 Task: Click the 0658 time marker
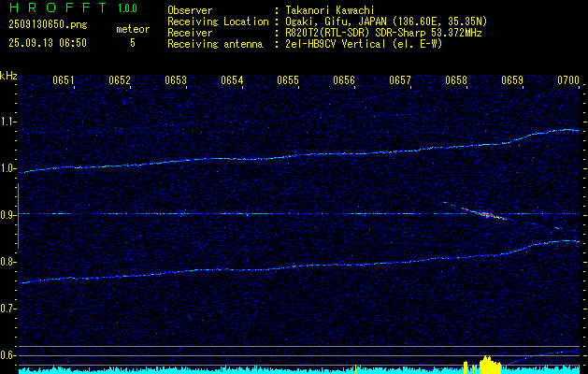pyautogui.click(x=456, y=81)
